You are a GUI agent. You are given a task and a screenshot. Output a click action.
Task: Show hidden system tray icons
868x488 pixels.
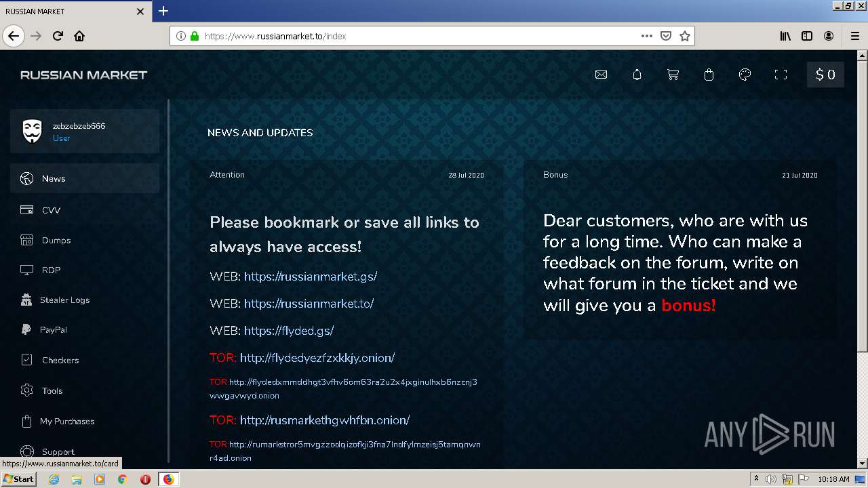[756, 479]
